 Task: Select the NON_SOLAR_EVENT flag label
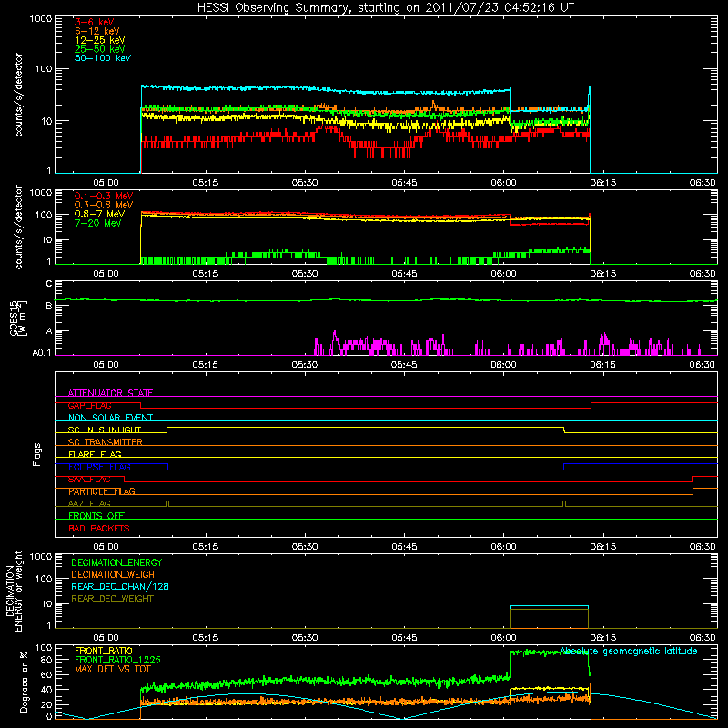tap(110, 418)
